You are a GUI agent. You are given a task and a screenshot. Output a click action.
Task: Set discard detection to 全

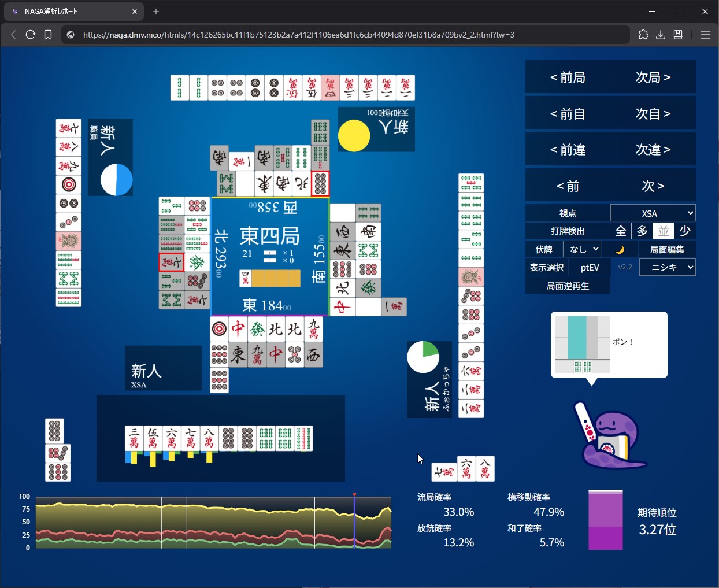(621, 231)
